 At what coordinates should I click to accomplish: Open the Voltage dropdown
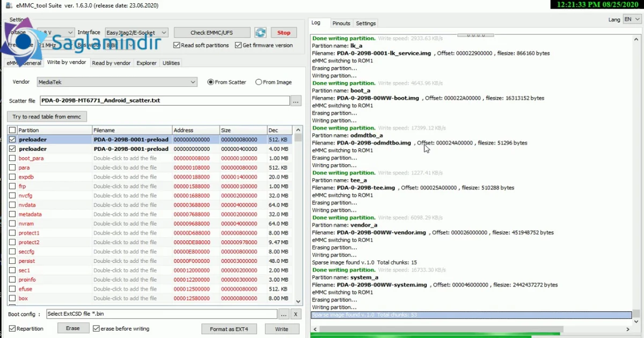(56, 33)
